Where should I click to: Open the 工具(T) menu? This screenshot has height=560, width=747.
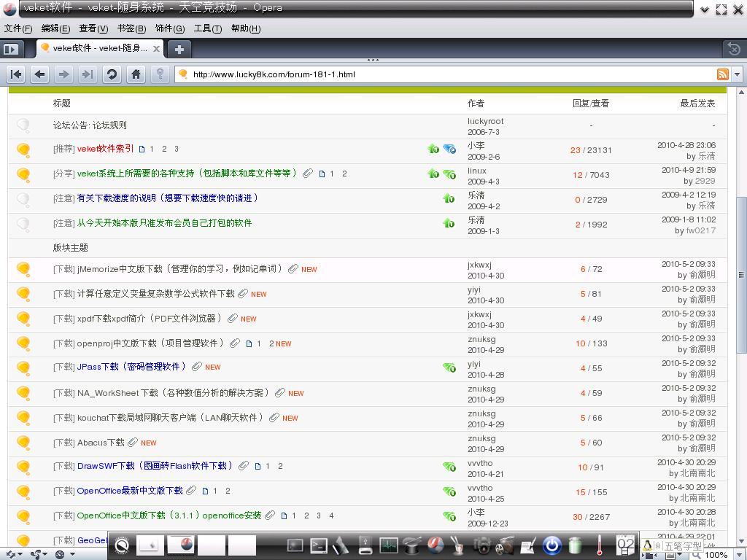(x=208, y=28)
